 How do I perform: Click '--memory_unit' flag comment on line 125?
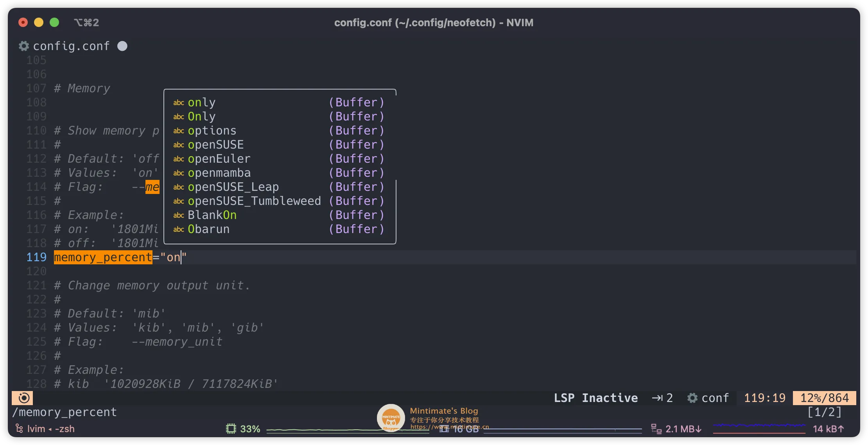177,342
